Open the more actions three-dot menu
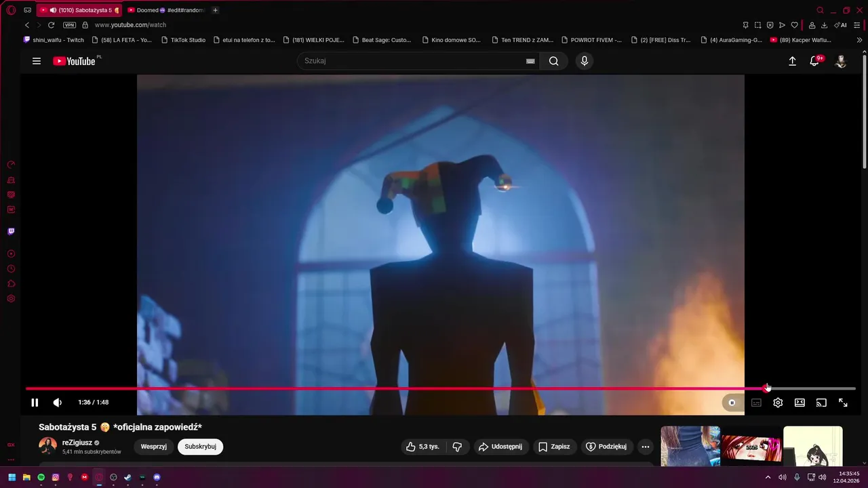This screenshot has width=868, height=488. (646, 447)
